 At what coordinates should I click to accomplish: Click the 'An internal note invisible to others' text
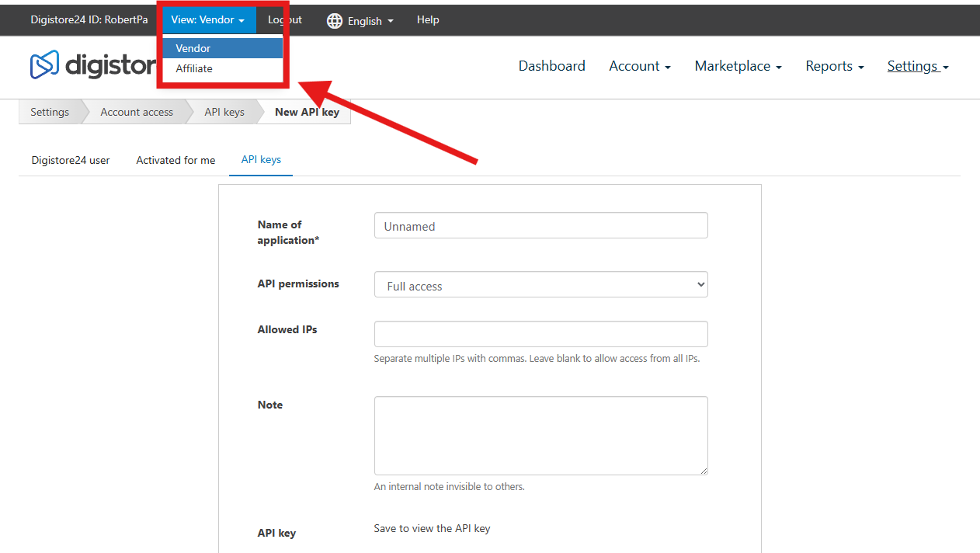pos(450,487)
